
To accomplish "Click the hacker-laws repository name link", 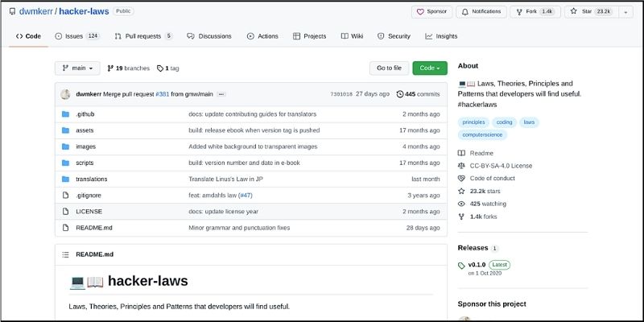I will pyautogui.click(x=84, y=11).
